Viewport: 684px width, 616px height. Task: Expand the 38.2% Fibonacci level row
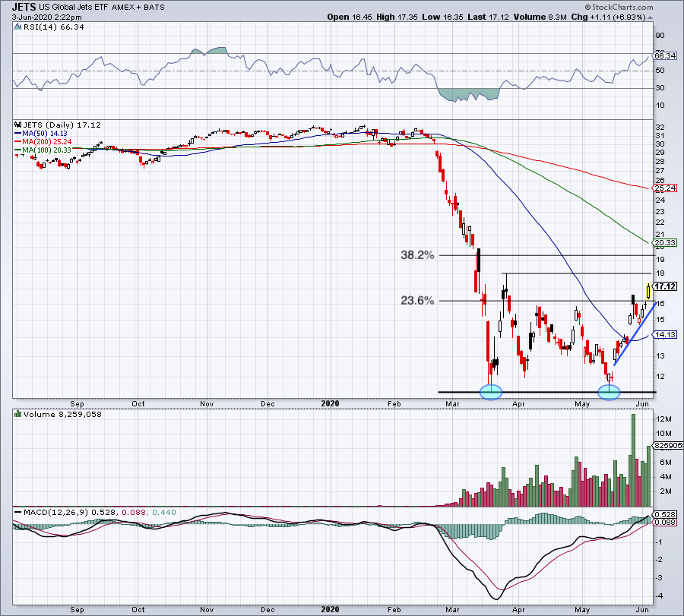click(416, 256)
